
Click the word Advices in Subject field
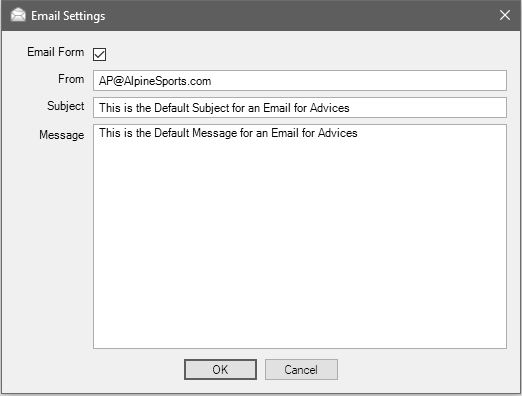[330, 108]
